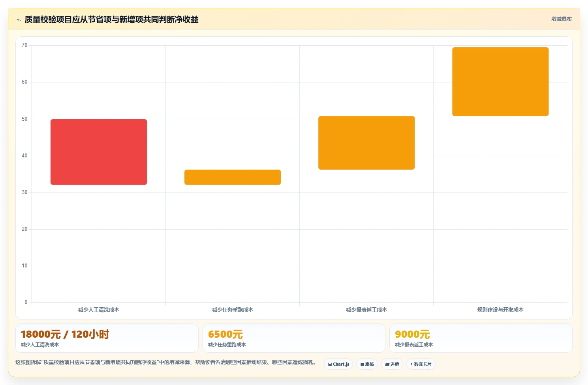
Task: Click the x-axis label 规则建设与开发成本
Action: point(500,310)
